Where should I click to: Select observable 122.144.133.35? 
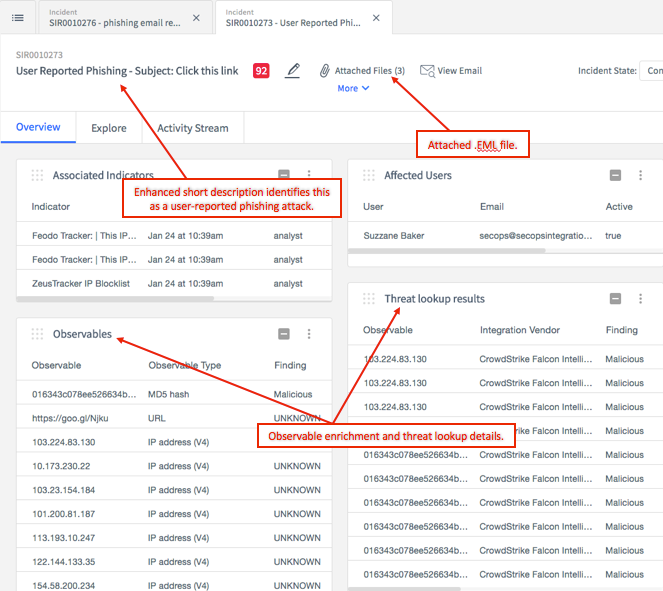[63, 562]
